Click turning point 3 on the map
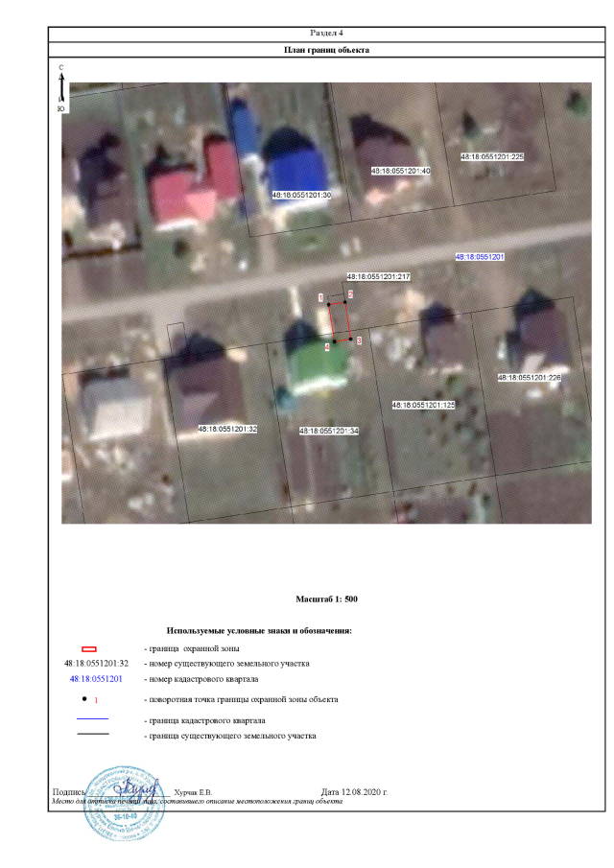This screenshot has width=614, height=868. pyautogui.click(x=351, y=338)
